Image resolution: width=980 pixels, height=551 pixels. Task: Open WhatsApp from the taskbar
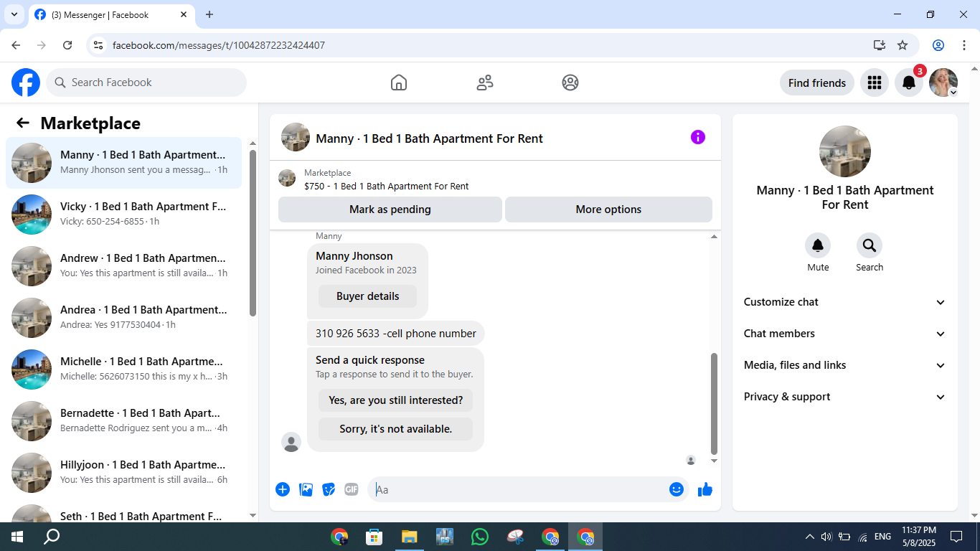point(480,537)
